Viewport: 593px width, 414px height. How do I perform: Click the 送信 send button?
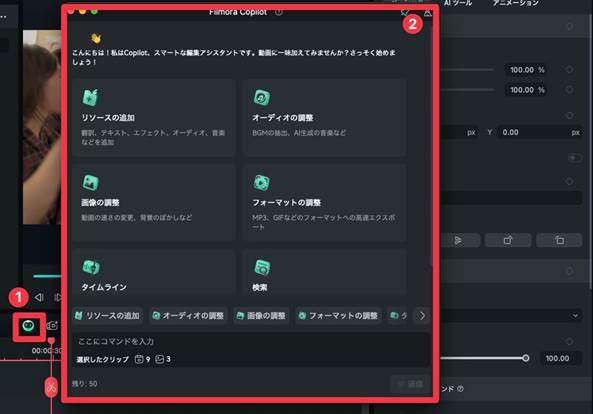click(x=410, y=384)
